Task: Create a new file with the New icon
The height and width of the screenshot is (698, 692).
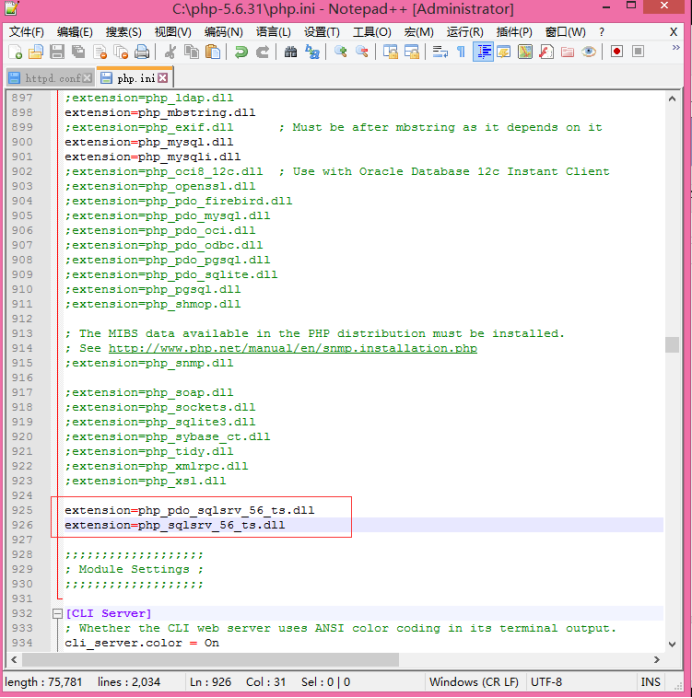Action: click(15, 52)
